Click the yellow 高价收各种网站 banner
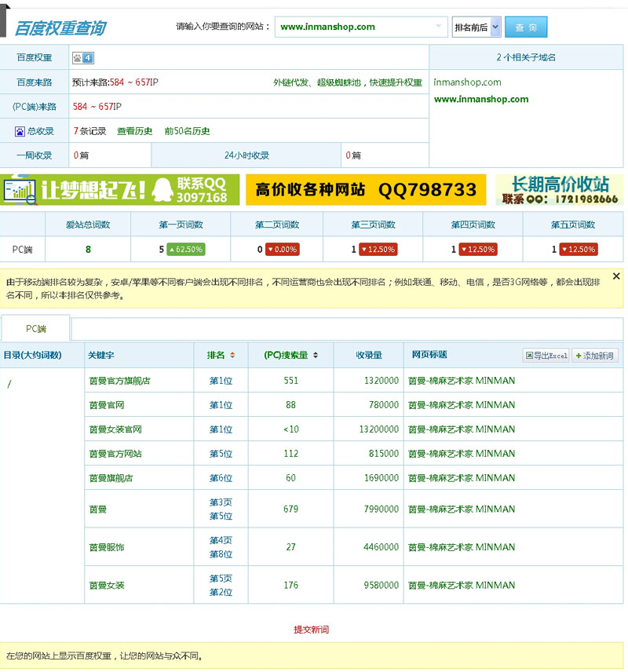The height and width of the screenshot is (672, 628). click(x=366, y=189)
